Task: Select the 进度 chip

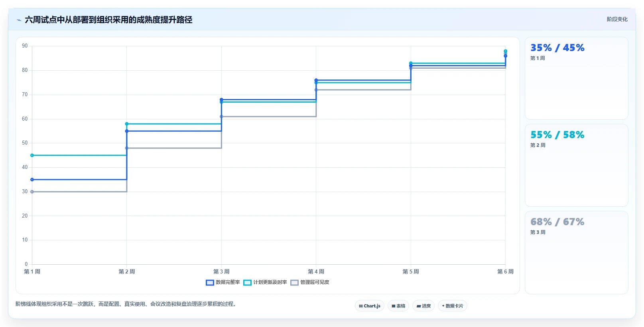Action: pos(423,306)
